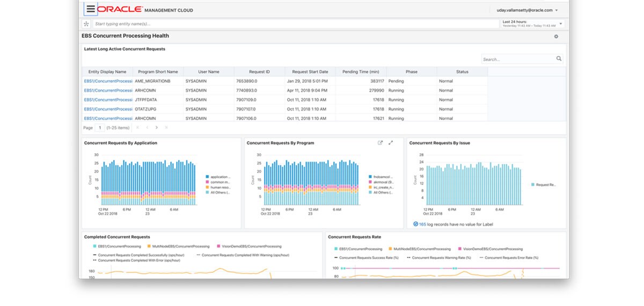Click the Program Short Name column header
Viewport: 644px width, 306px height.
tap(158, 72)
